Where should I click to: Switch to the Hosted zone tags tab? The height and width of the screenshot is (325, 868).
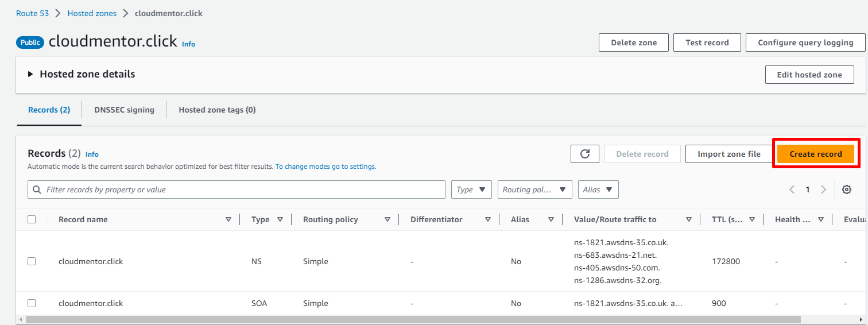(x=217, y=110)
